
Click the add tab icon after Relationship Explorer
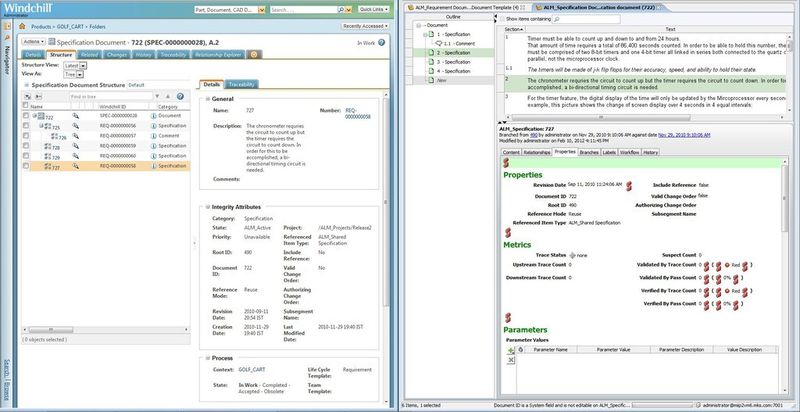point(255,55)
